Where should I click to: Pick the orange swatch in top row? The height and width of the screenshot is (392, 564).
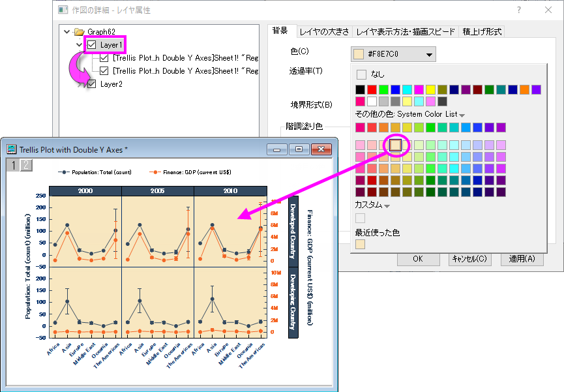[x=524, y=89]
